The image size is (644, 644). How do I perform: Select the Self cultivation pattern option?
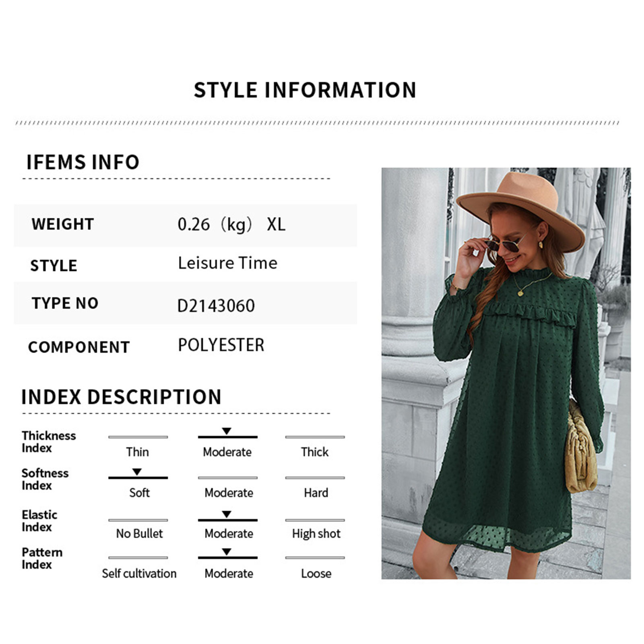(139, 573)
